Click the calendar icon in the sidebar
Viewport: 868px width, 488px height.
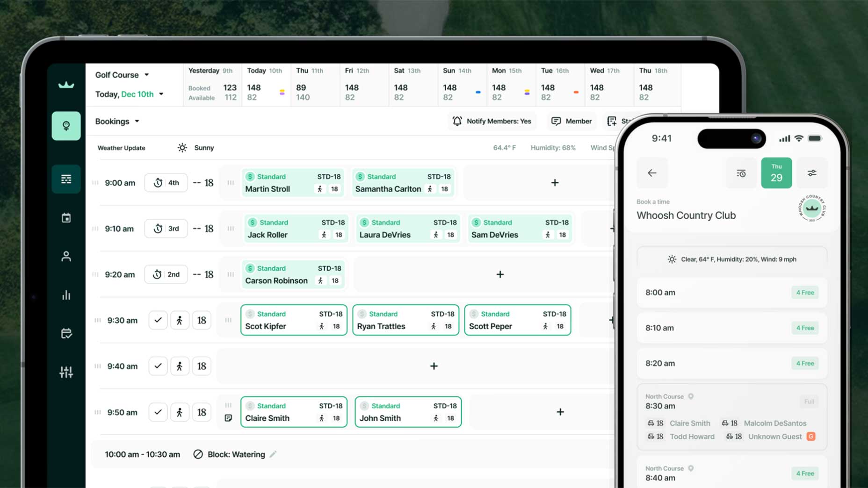point(66,217)
